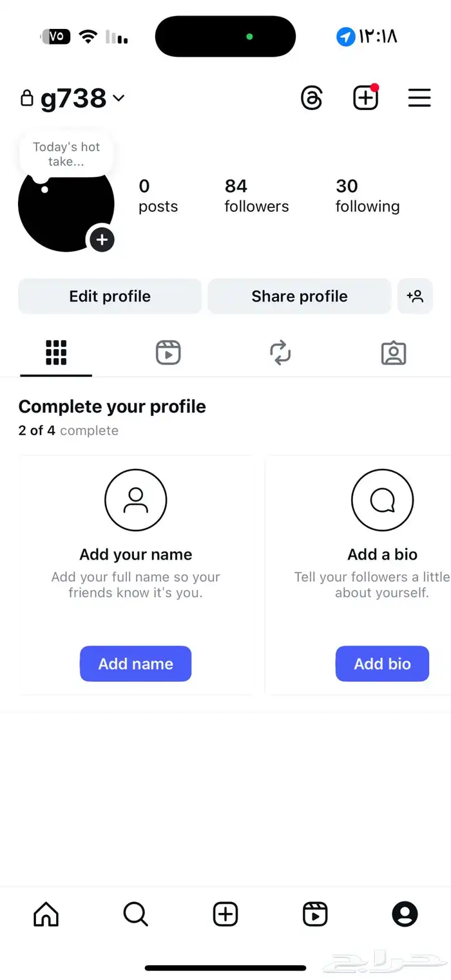The width and height of the screenshot is (451, 980).
Task: Switch to the tagged photos tab
Action: (393, 353)
